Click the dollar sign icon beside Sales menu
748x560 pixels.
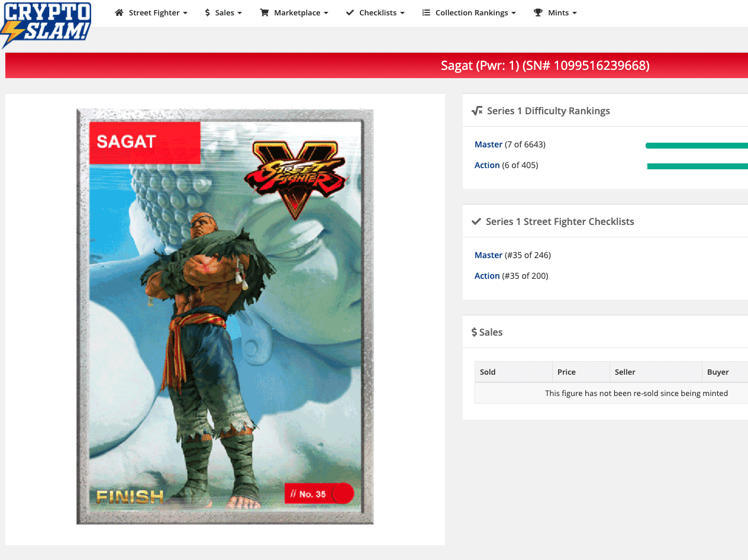tap(207, 12)
